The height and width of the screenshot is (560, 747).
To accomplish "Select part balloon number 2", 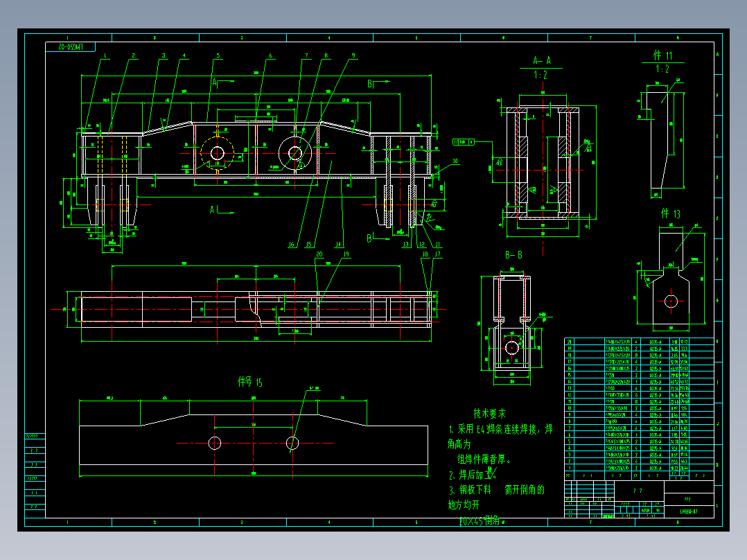I will (x=133, y=55).
